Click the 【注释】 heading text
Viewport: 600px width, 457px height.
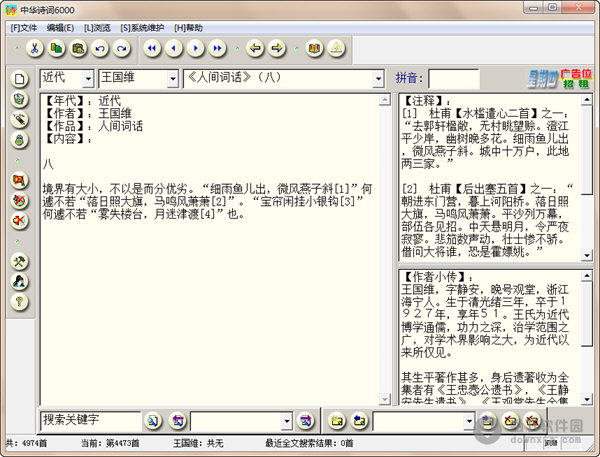coord(426,101)
